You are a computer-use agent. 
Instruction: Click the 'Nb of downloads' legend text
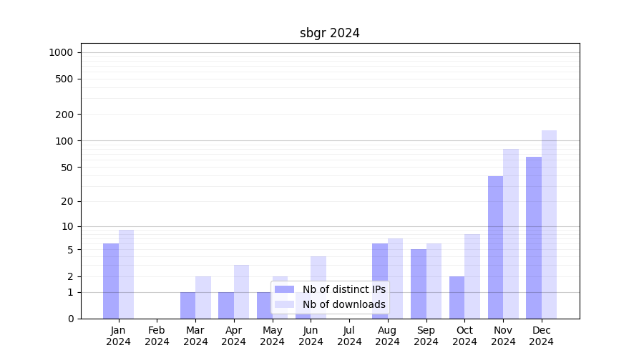(343, 304)
